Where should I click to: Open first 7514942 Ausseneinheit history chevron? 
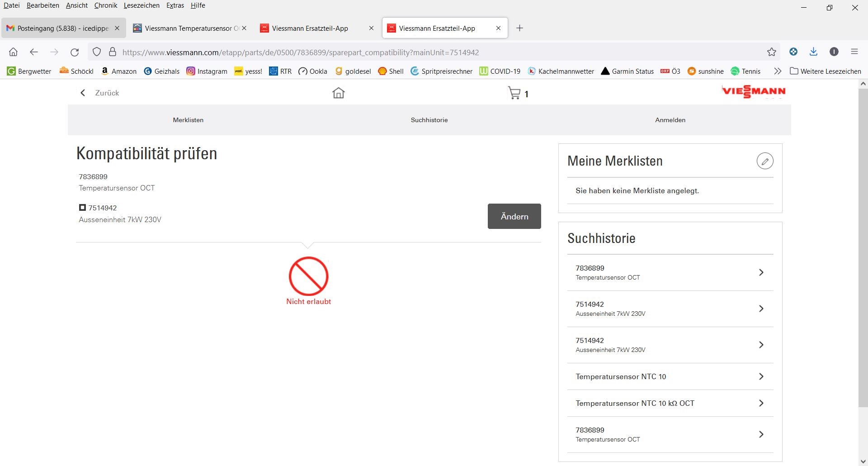761,309
